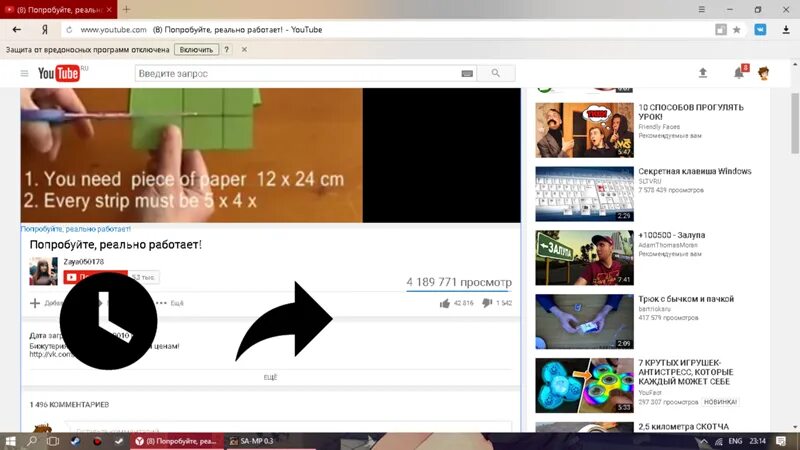Open Task View on the taskbar
The width and height of the screenshot is (800, 450).
coord(53,441)
